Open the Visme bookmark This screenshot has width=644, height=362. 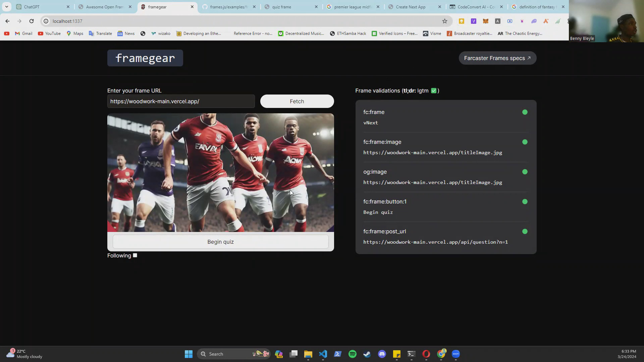point(432,34)
